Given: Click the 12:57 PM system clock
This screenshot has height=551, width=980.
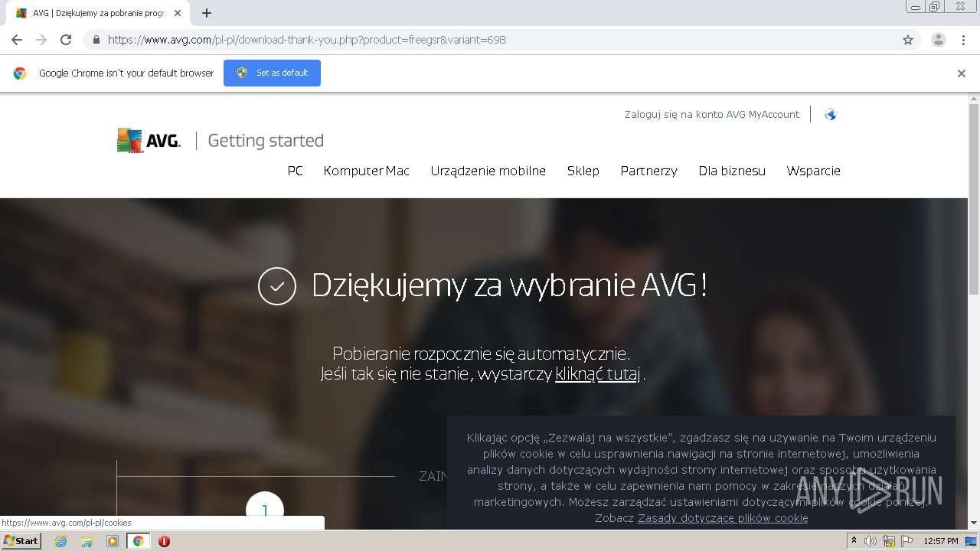Looking at the screenshot, I should coord(941,541).
